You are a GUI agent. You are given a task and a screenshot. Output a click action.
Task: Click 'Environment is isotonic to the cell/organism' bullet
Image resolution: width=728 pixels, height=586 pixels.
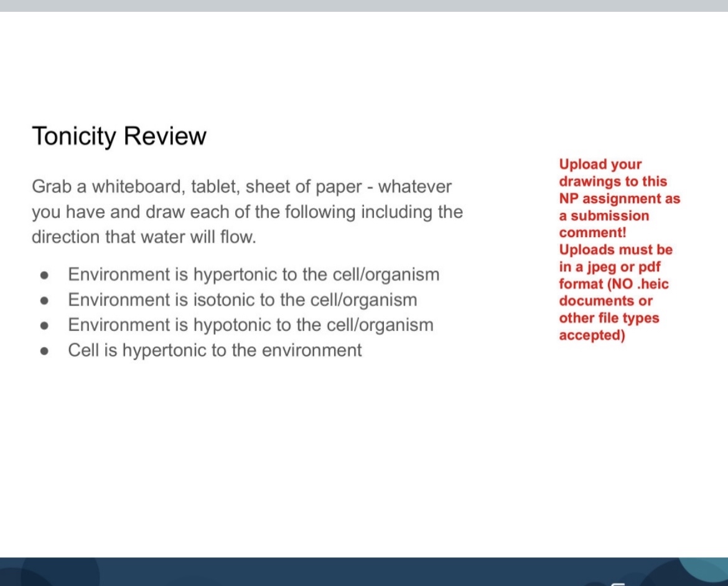click(243, 299)
